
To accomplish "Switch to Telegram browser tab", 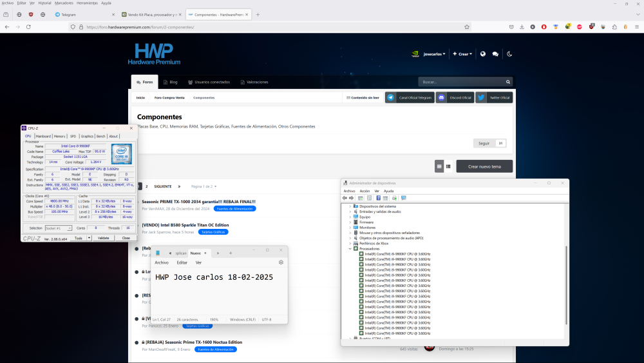I will point(85,14).
